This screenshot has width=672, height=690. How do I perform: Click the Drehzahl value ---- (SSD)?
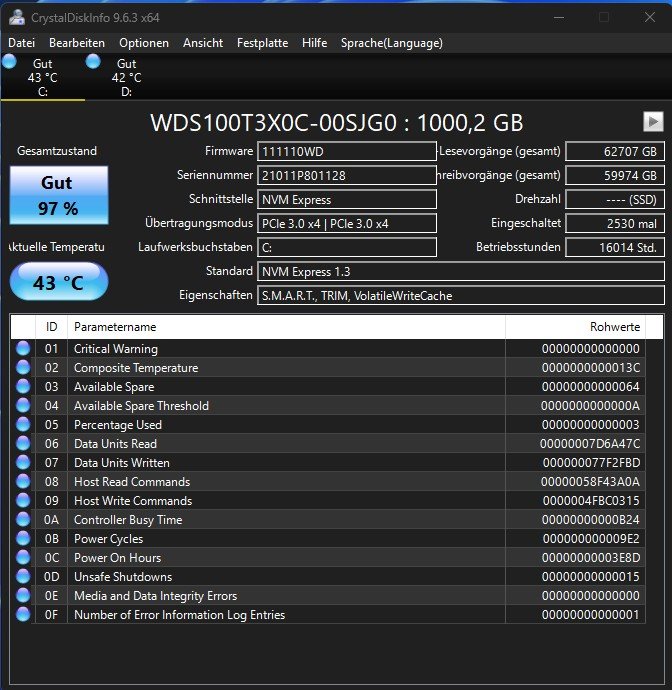pyautogui.click(x=615, y=199)
